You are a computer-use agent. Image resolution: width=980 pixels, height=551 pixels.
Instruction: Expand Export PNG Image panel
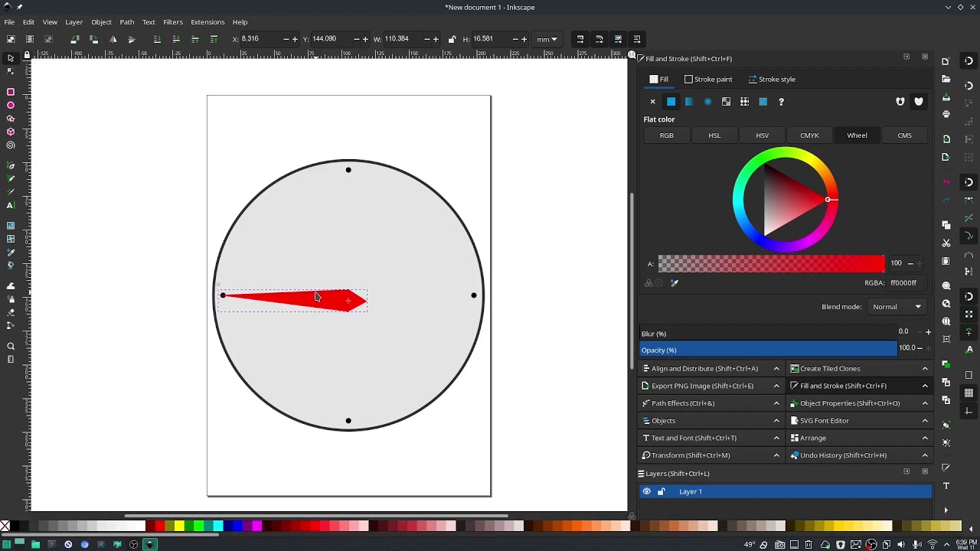710,386
